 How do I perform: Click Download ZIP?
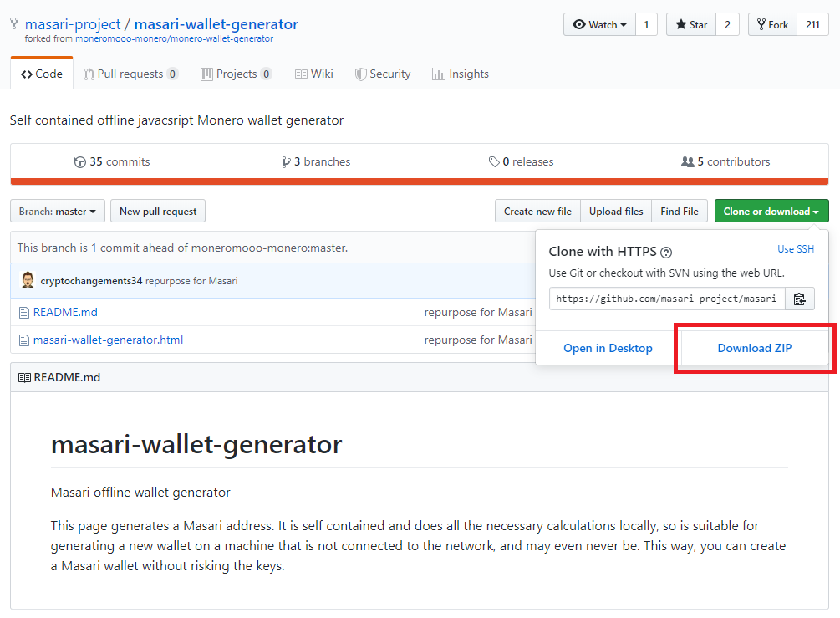click(754, 349)
